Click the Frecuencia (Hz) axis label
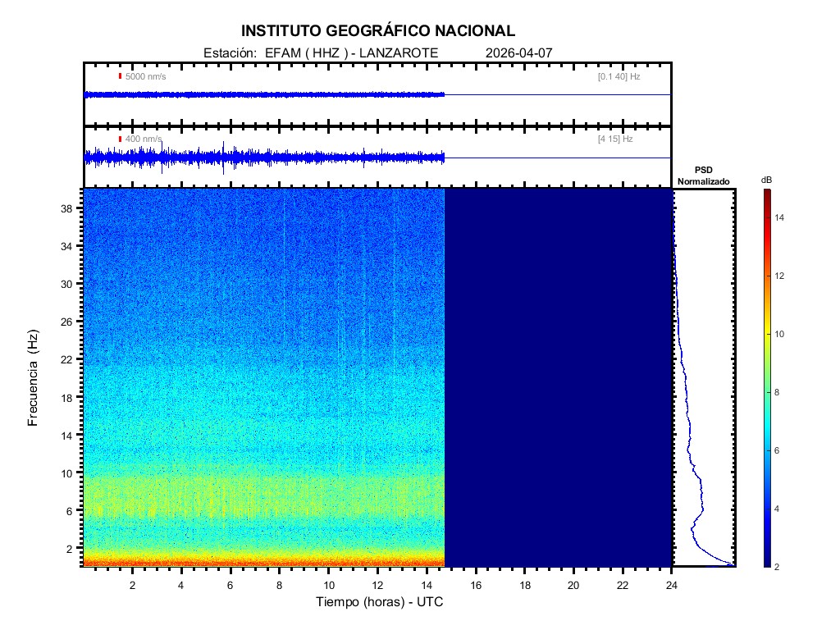 [x=34, y=377]
